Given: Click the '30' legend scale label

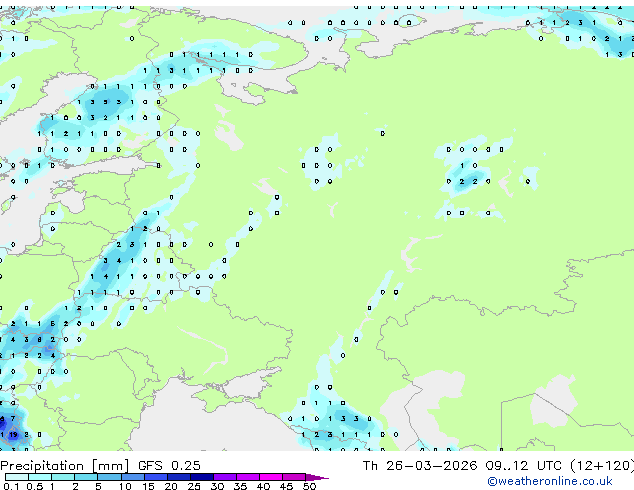Looking at the screenshot, I should point(217,486).
